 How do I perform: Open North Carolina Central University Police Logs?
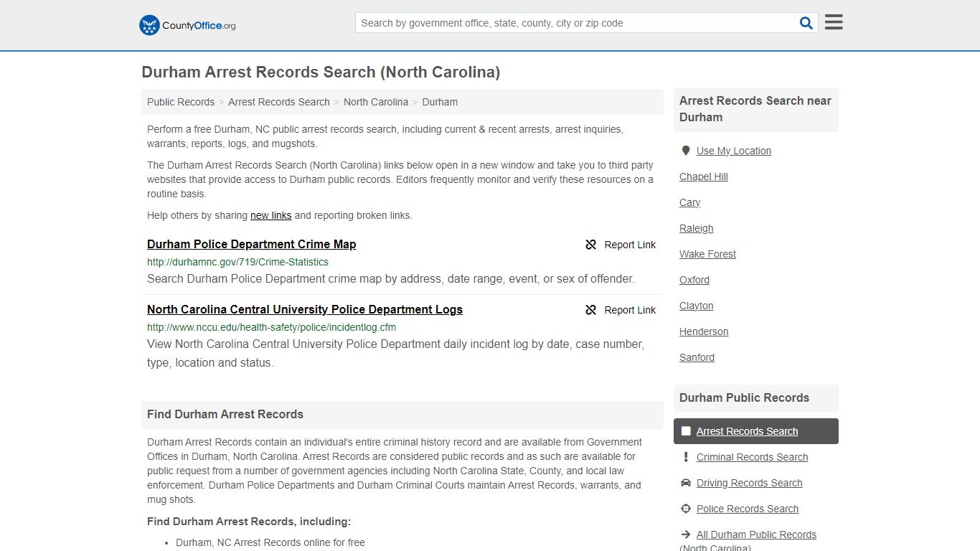click(305, 309)
